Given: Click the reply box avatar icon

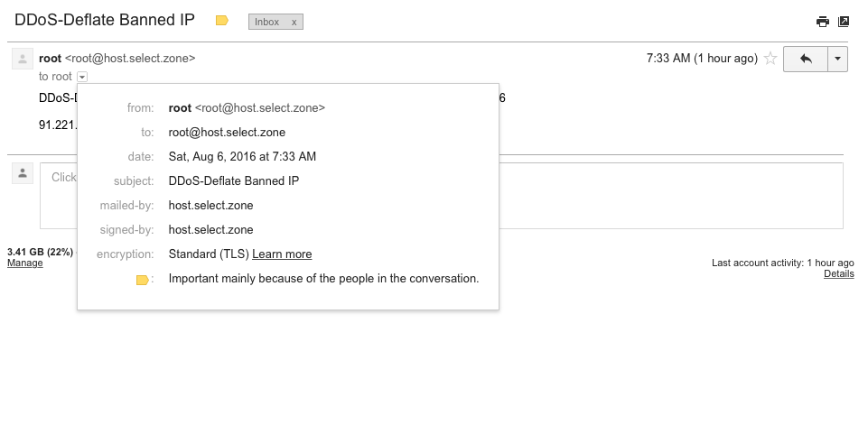Looking at the screenshot, I should [x=23, y=173].
